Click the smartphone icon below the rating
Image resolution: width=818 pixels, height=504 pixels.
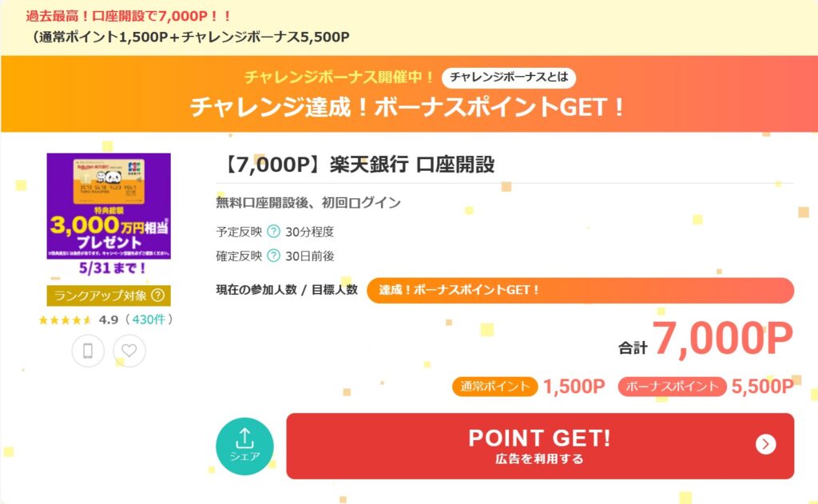(x=88, y=351)
